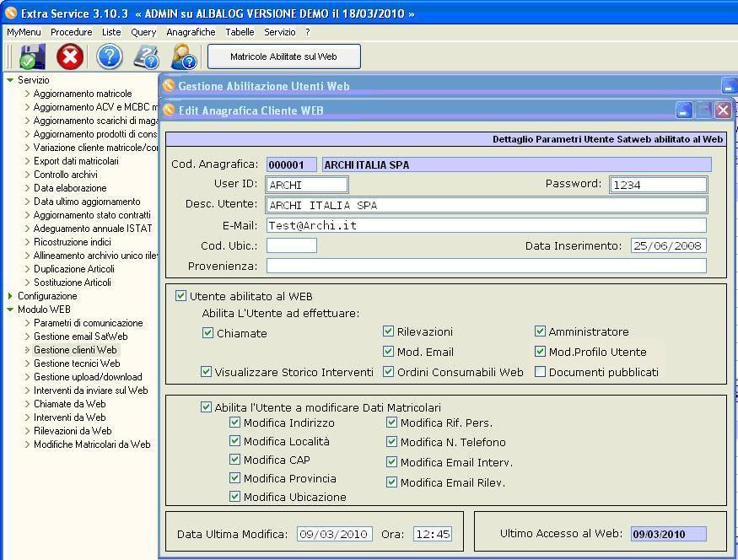Toggle the Amministratore checkbox
Viewport: 738px width, 560px height.
(x=540, y=331)
